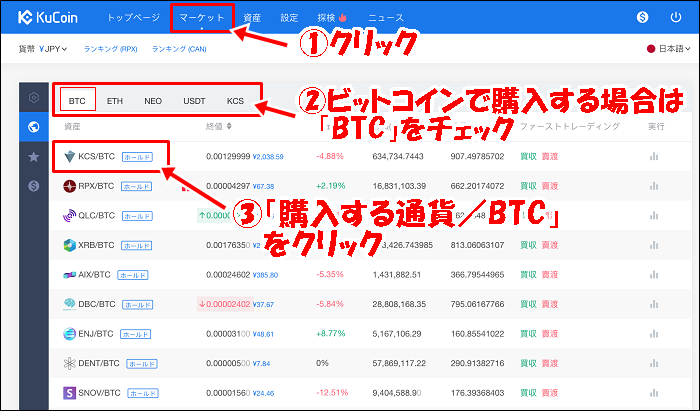Click the 907.49785702 value cell
The width and height of the screenshot is (700, 411).
pyautogui.click(x=477, y=157)
